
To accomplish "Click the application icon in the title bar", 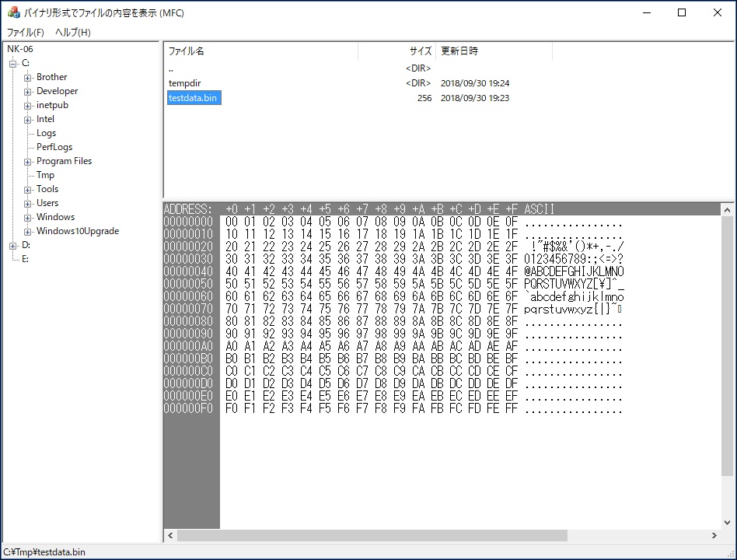I will pyautogui.click(x=14, y=12).
